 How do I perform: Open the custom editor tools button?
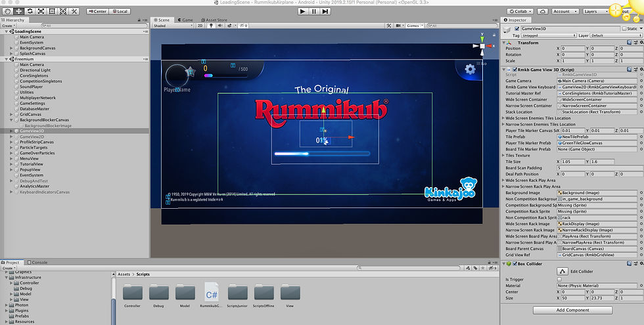pos(74,11)
